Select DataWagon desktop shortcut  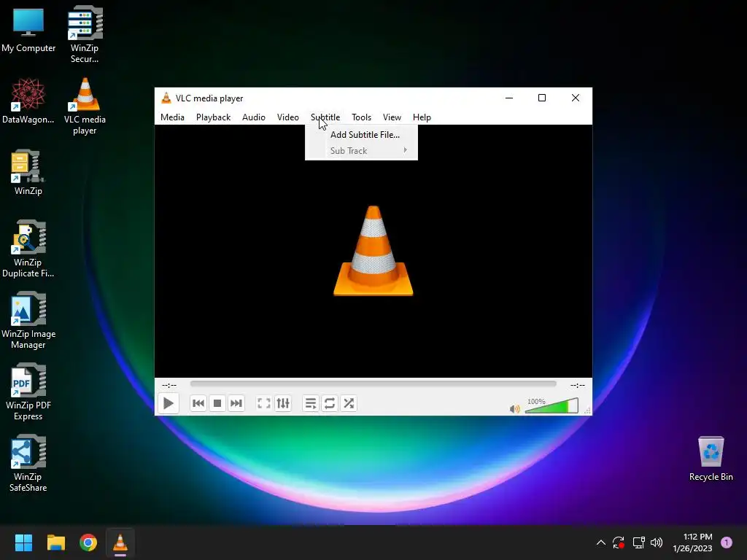click(28, 101)
